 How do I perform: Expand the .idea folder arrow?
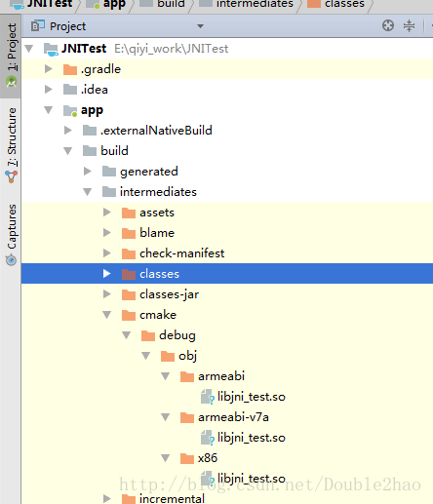(x=49, y=90)
